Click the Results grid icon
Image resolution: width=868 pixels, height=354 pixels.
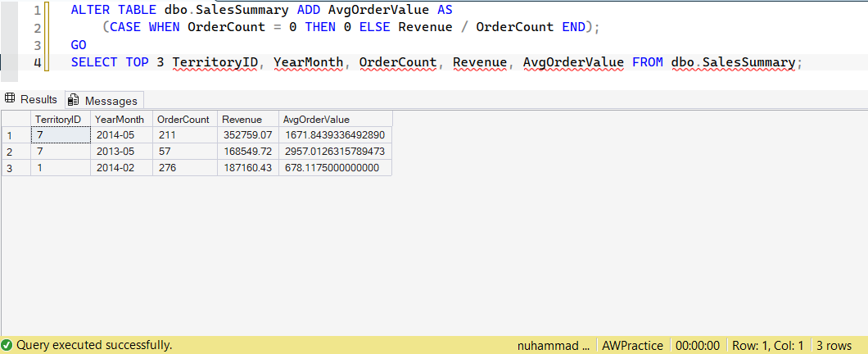9,99
